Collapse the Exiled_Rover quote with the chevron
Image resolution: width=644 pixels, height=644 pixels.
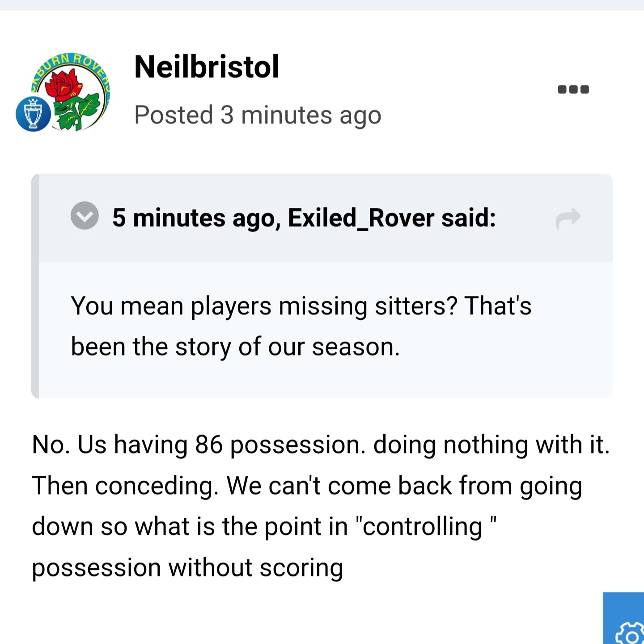[85, 216]
